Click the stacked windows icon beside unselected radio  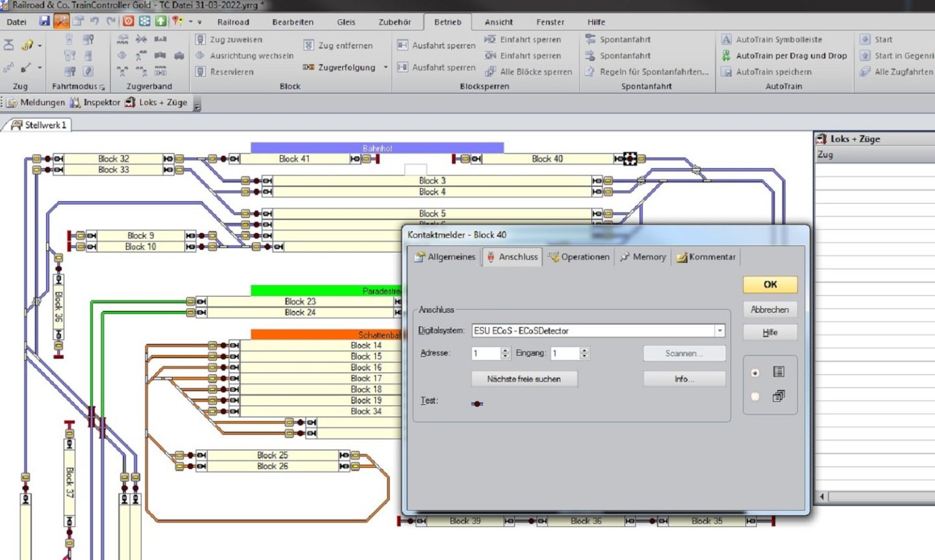[x=779, y=396]
